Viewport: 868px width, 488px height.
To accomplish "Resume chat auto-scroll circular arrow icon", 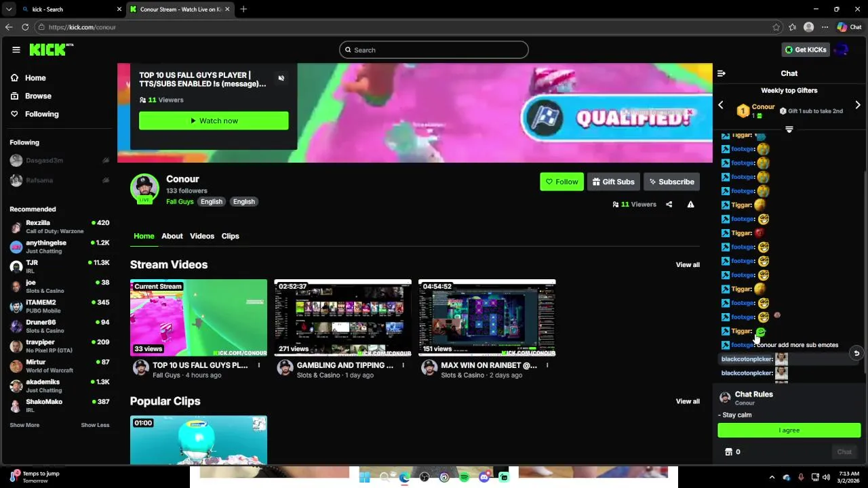I will (x=856, y=353).
